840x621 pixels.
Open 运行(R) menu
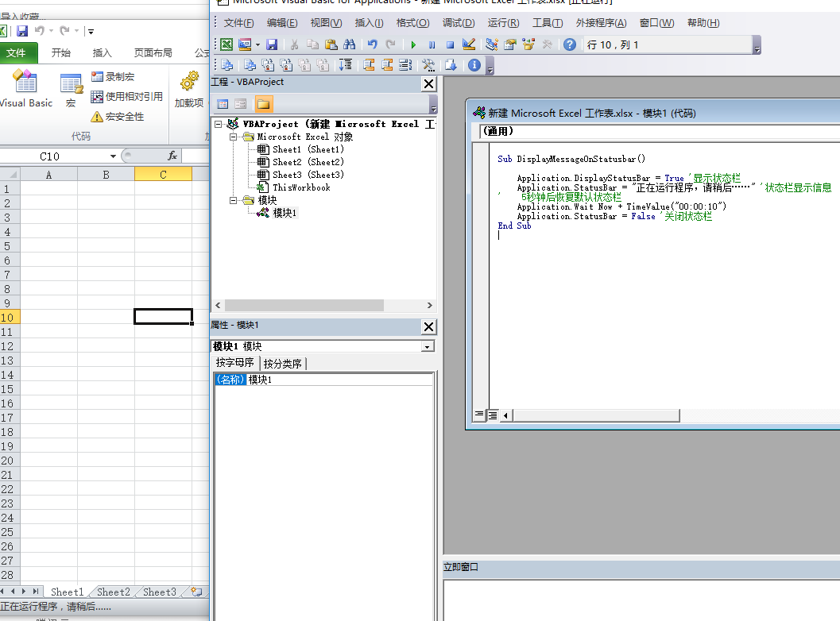(503, 23)
